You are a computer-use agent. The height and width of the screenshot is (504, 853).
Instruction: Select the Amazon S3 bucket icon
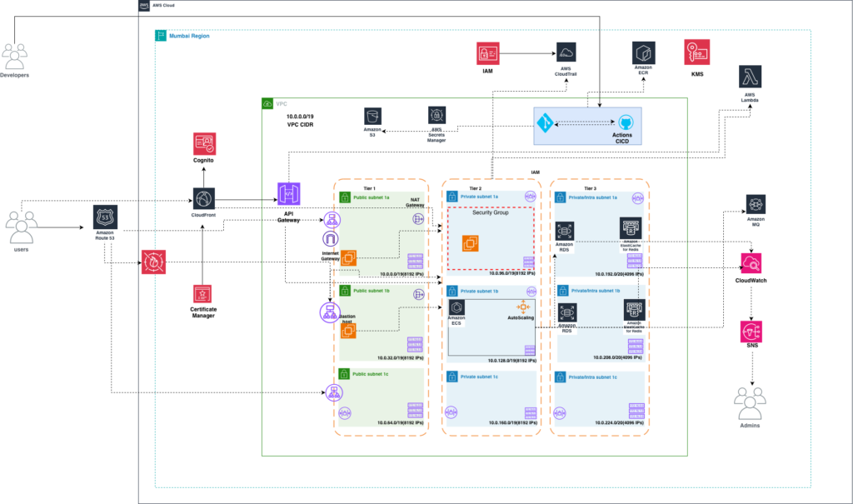pos(372,117)
